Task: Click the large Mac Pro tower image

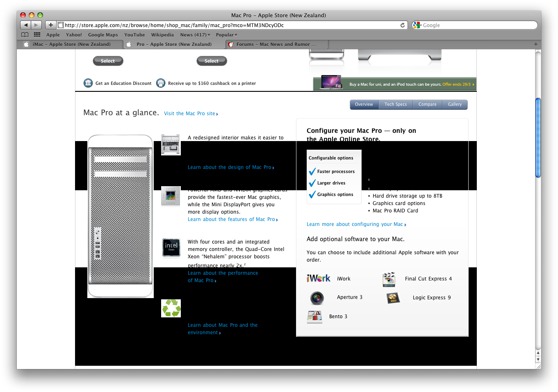Action: (121, 216)
